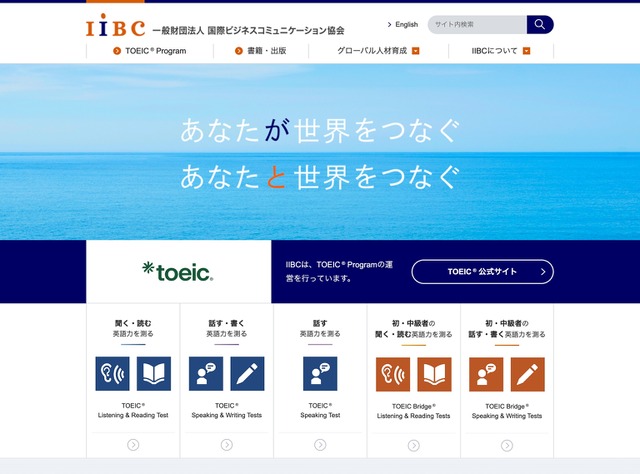Open the TOEIC Listening & Reading Test link
The width and height of the screenshot is (640, 474).
pos(133,410)
